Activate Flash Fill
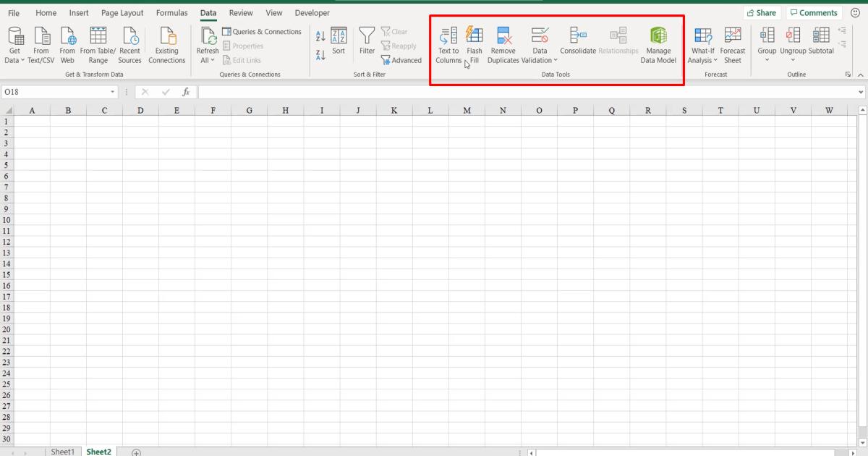The width and height of the screenshot is (868, 456). (x=474, y=45)
